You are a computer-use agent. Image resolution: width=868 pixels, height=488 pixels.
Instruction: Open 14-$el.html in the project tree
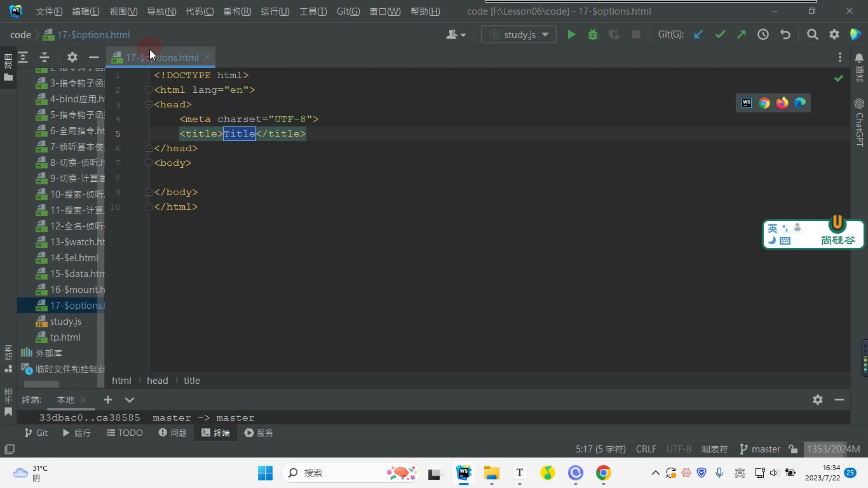67,258
